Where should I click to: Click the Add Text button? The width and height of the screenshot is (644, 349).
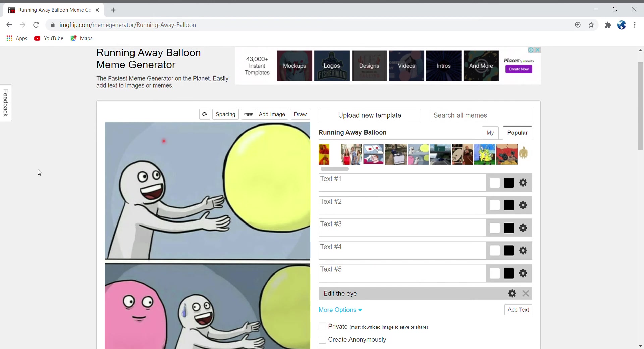[x=518, y=310]
